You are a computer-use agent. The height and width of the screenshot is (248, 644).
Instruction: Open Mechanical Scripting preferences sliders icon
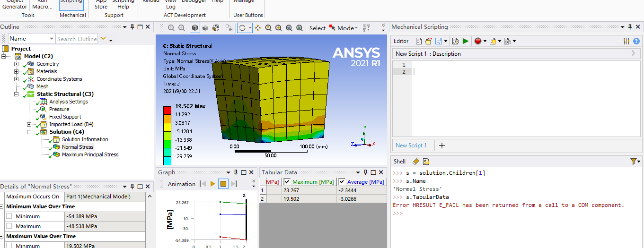click(626, 41)
